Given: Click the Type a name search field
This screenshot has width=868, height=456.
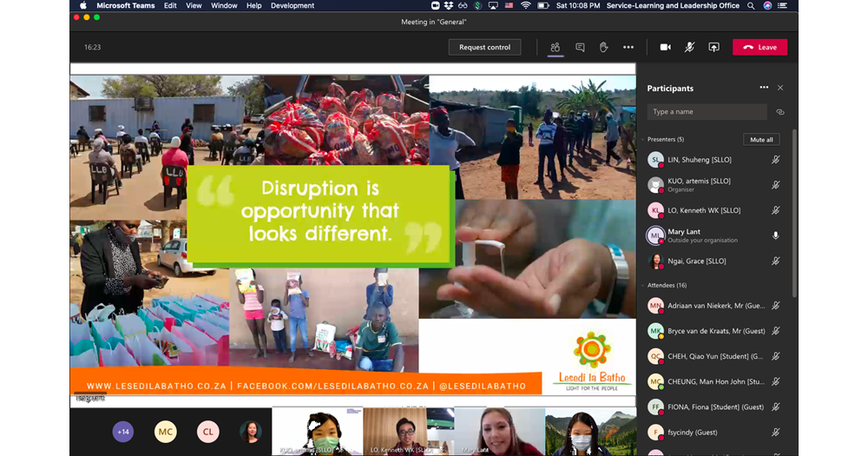Looking at the screenshot, I should tap(707, 112).
